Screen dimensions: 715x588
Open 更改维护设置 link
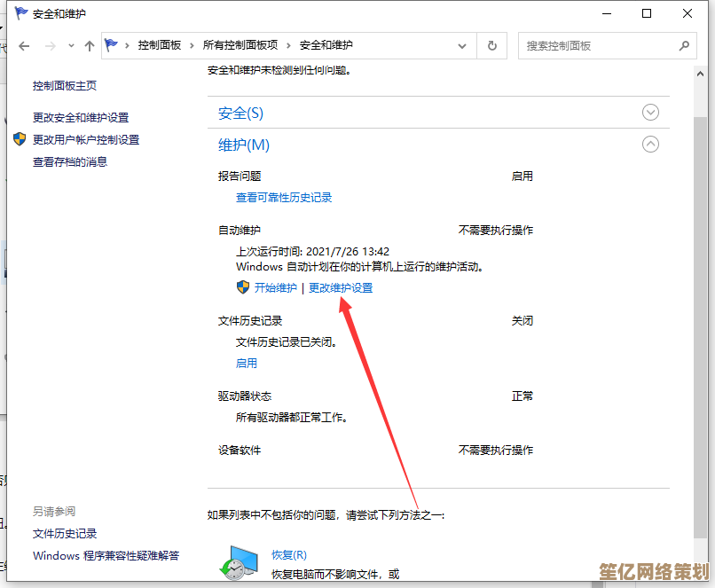click(x=341, y=287)
